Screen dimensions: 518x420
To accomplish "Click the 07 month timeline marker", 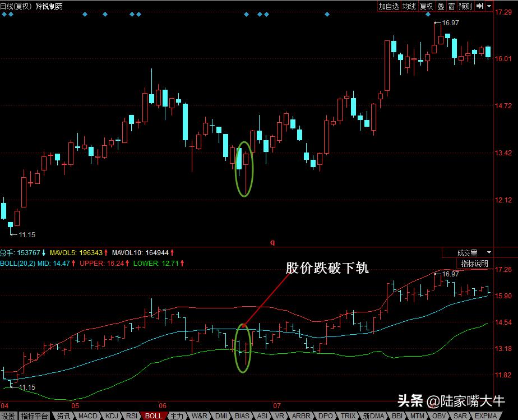I will pos(276,406).
